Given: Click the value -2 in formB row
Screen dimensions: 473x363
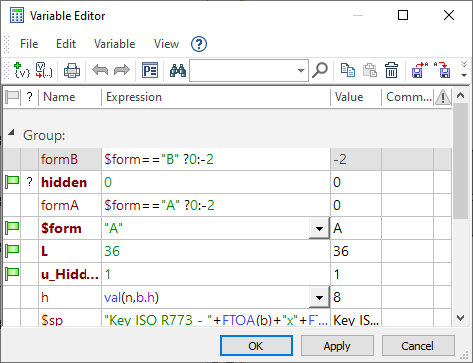Looking at the screenshot, I should pyautogui.click(x=340, y=159).
